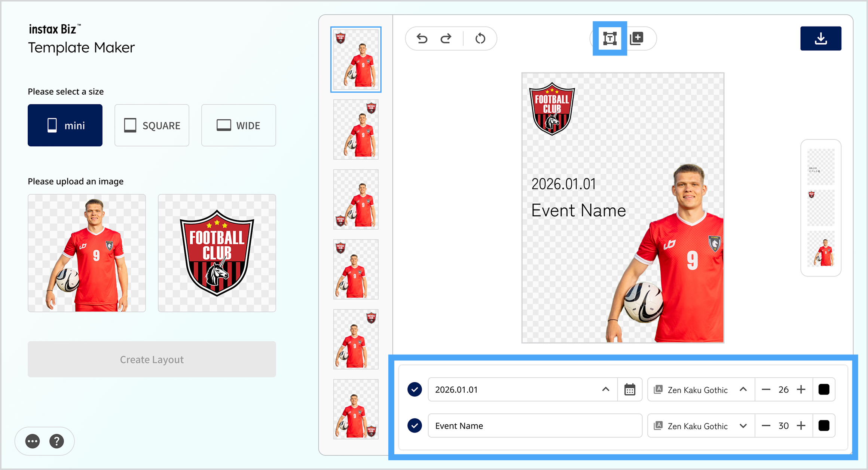Open the calendar date picker
The height and width of the screenshot is (470, 868).
tap(630, 390)
